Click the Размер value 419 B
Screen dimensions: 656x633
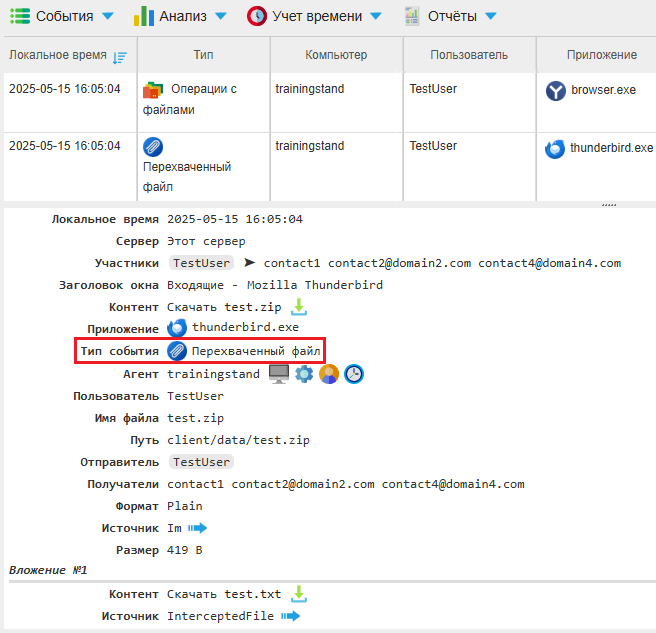coord(184,550)
